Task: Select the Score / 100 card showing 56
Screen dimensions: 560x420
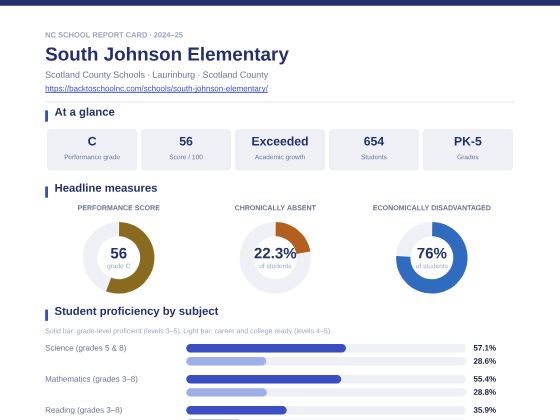Action: pos(186,150)
